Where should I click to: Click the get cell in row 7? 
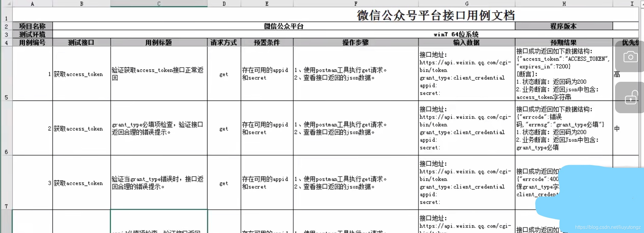[224, 183]
